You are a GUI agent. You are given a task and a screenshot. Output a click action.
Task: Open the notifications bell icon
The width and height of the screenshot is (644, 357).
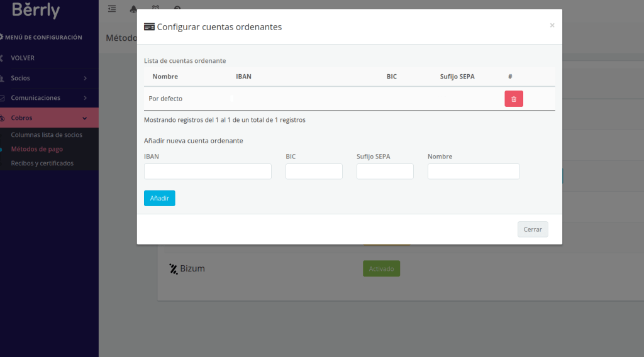[x=133, y=9]
